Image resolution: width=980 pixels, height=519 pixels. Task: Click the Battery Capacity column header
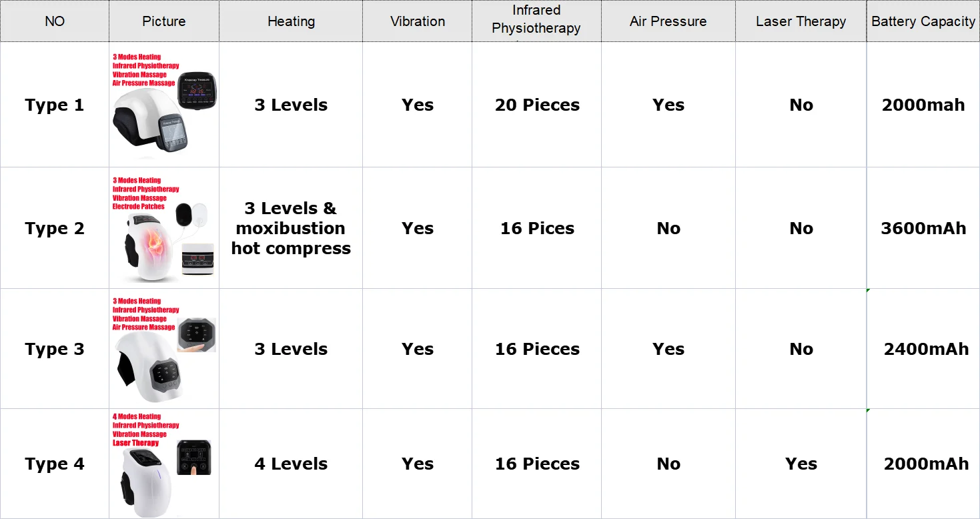(923, 21)
